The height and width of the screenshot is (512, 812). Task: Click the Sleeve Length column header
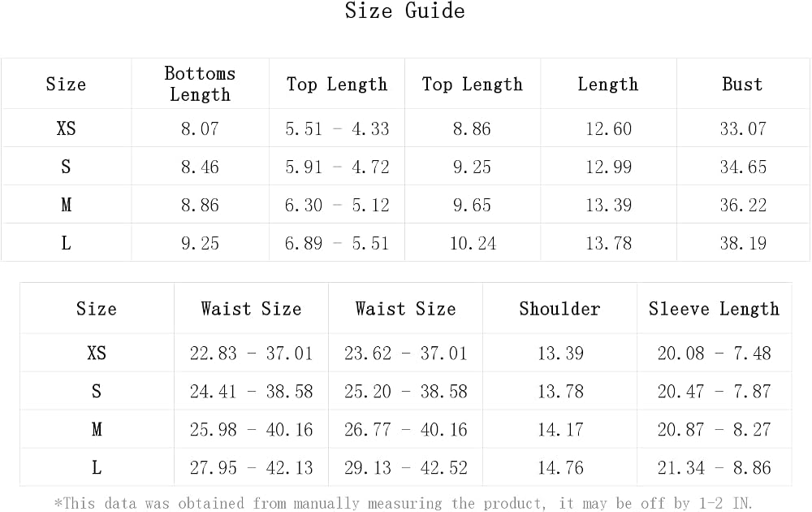point(714,309)
